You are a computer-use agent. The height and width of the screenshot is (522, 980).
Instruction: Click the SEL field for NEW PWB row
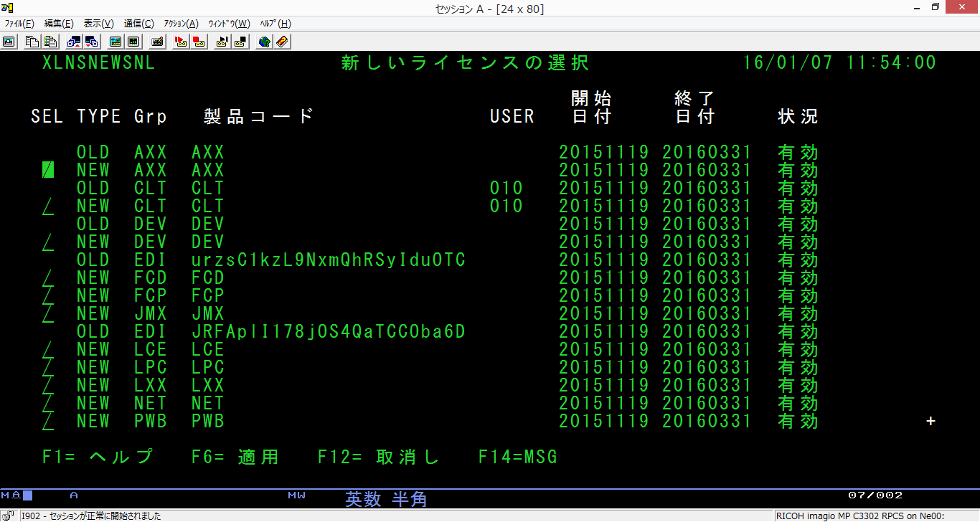48,422
